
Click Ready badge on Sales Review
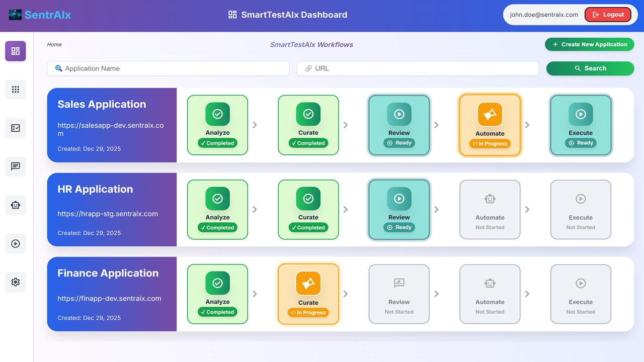click(399, 143)
